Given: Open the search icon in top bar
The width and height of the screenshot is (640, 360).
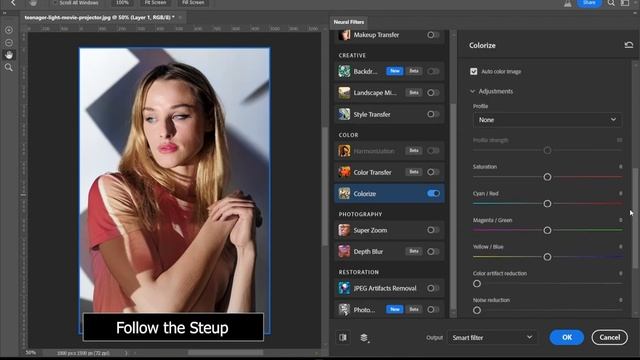Looking at the screenshot, I should coord(611,3).
